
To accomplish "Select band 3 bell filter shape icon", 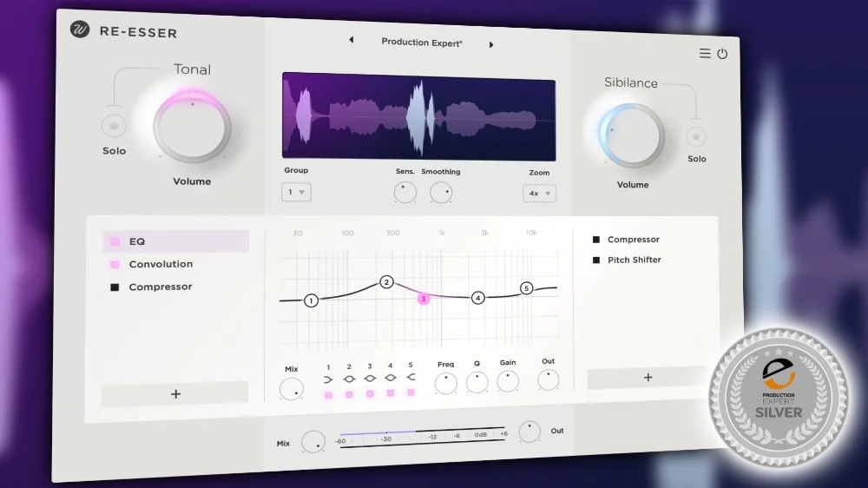I will coord(370,379).
